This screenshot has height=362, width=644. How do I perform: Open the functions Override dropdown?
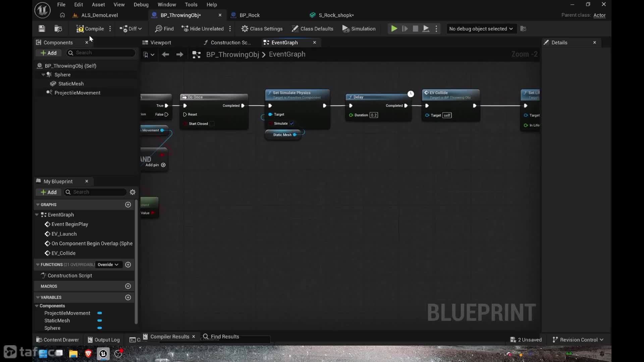pos(108,264)
